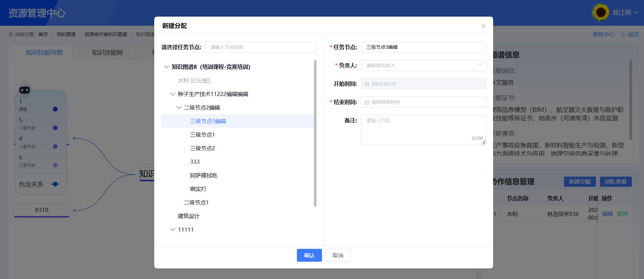Expand the 11111 tree node chevron
Screen dimensions: 644x279
click(x=173, y=230)
